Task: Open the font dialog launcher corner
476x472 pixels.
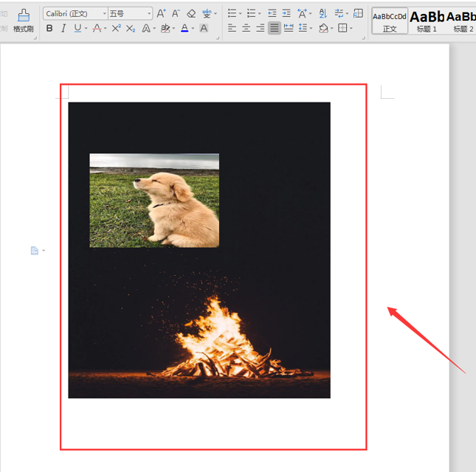Action: [x=218, y=38]
